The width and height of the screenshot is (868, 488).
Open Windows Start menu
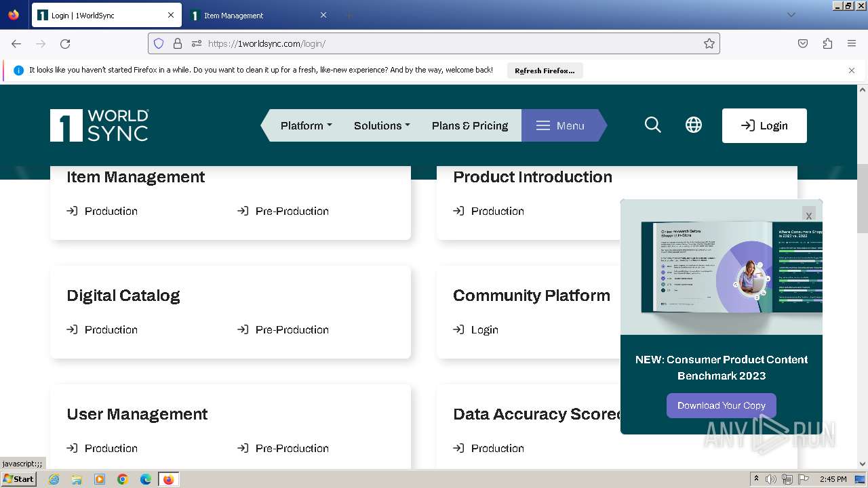pos(18,479)
